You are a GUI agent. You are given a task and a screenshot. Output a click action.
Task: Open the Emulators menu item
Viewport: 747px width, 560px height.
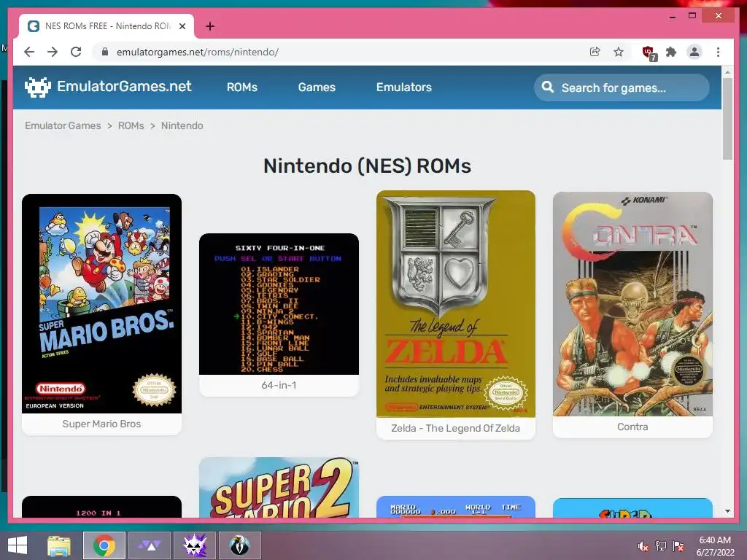[404, 87]
